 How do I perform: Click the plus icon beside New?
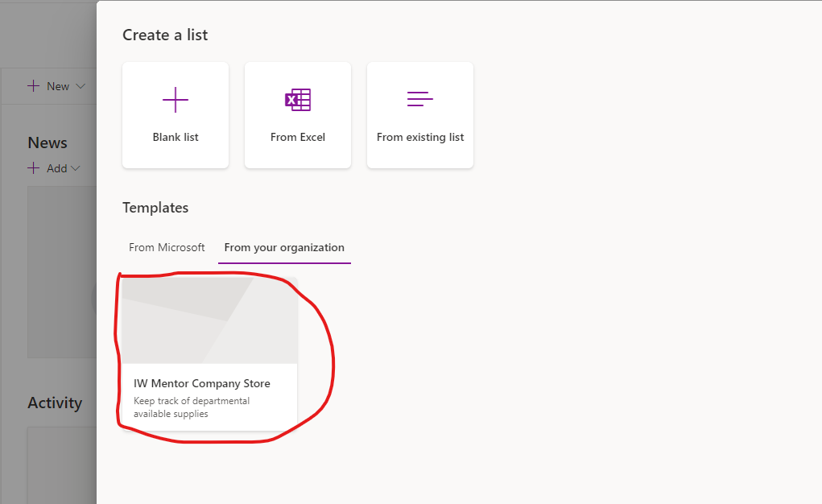point(34,86)
